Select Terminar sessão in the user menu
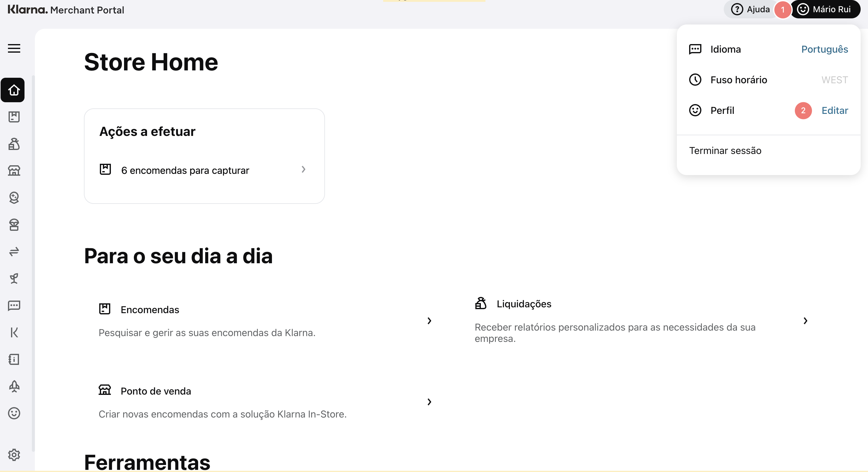The height and width of the screenshot is (472, 868). pyautogui.click(x=725, y=151)
